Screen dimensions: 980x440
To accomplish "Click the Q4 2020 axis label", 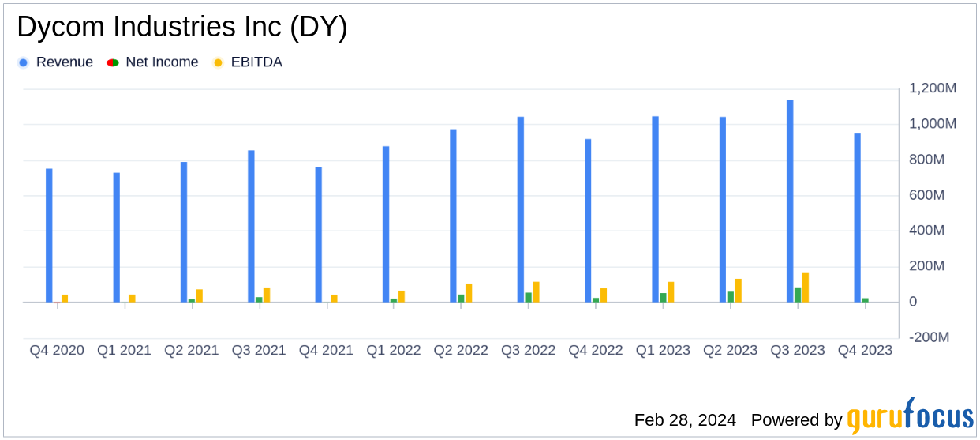I will [x=57, y=350].
